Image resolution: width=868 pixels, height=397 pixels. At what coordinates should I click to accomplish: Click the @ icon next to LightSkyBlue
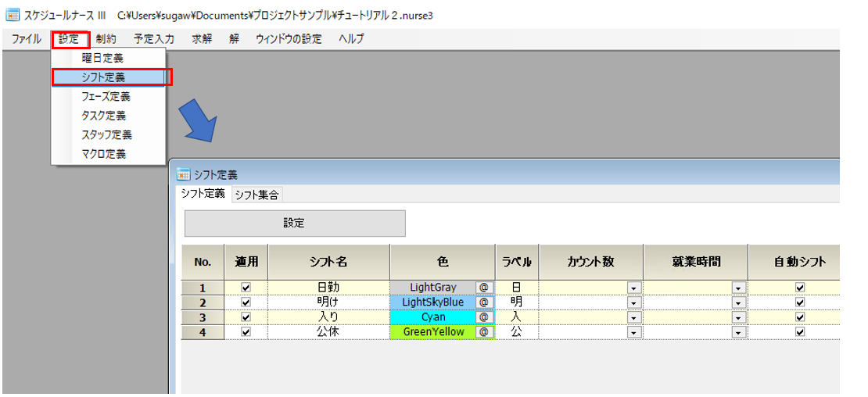(484, 302)
